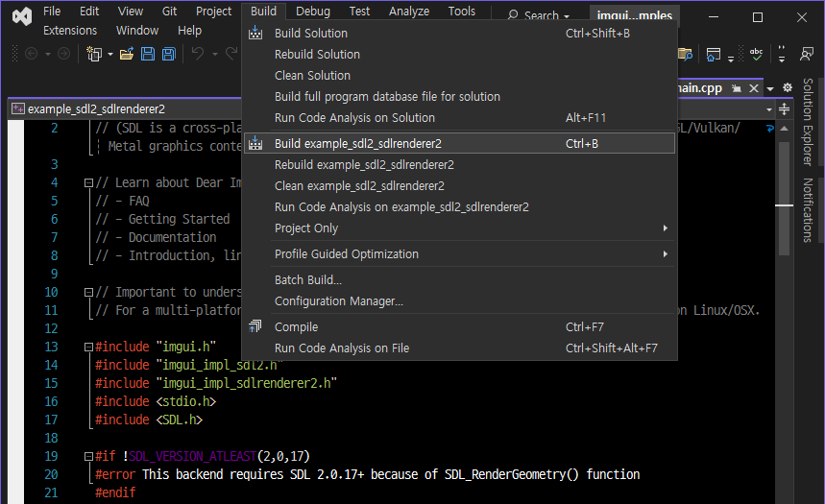Click the Search magnifier in title bar
The image size is (825, 504).
[x=513, y=15]
